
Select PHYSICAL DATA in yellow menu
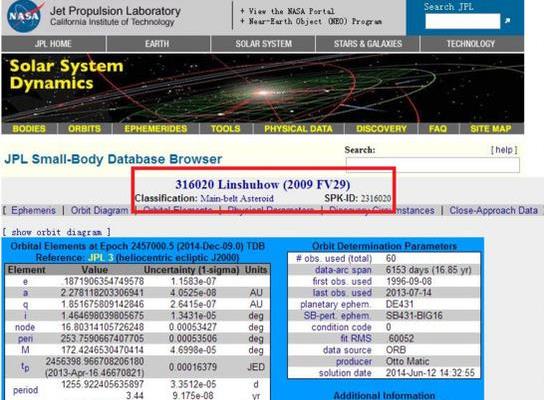pyautogui.click(x=298, y=129)
